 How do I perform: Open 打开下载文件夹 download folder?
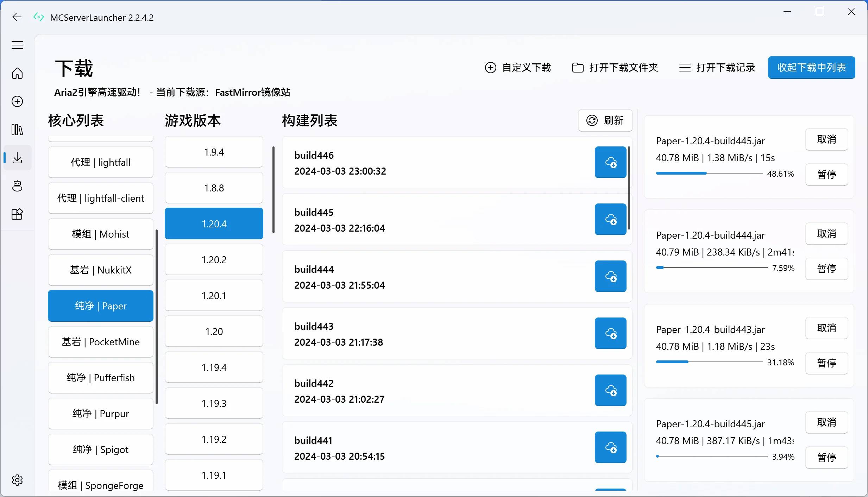[615, 67]
